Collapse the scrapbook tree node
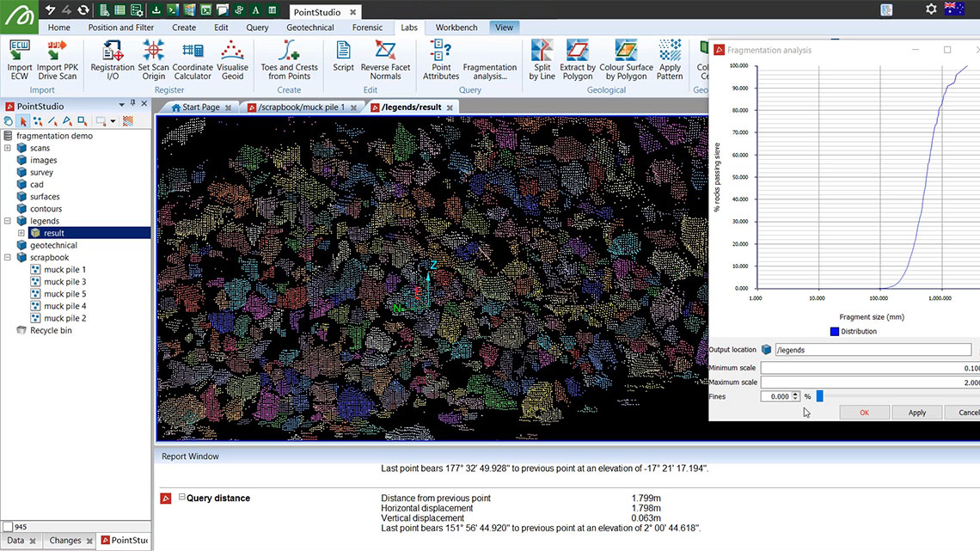Viewport: 980px width, 551px height. (x=7, y=257)
